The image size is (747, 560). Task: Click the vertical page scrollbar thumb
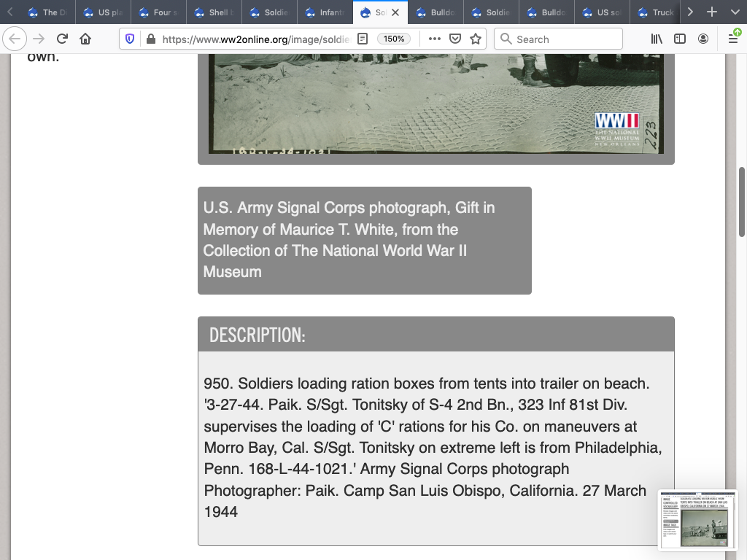pos(742,202)
